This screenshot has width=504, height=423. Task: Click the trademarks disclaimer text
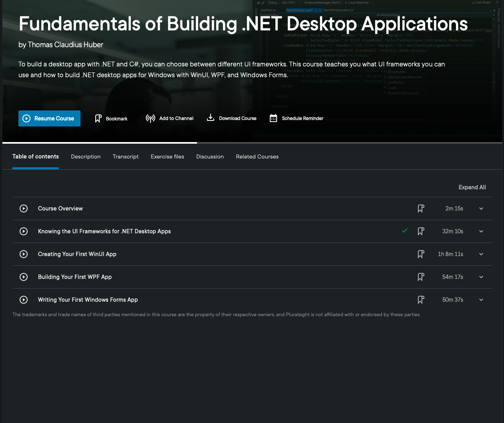217,315
